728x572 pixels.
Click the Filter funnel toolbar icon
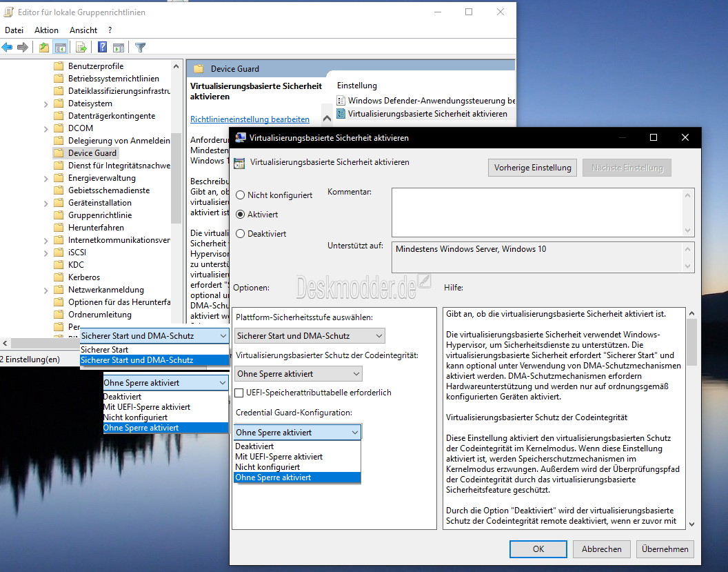140,47
